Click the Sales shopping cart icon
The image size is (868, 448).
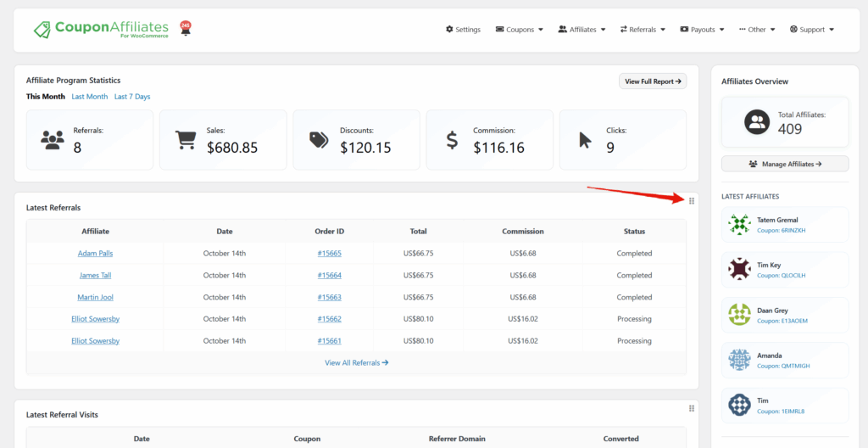[186, 140]
